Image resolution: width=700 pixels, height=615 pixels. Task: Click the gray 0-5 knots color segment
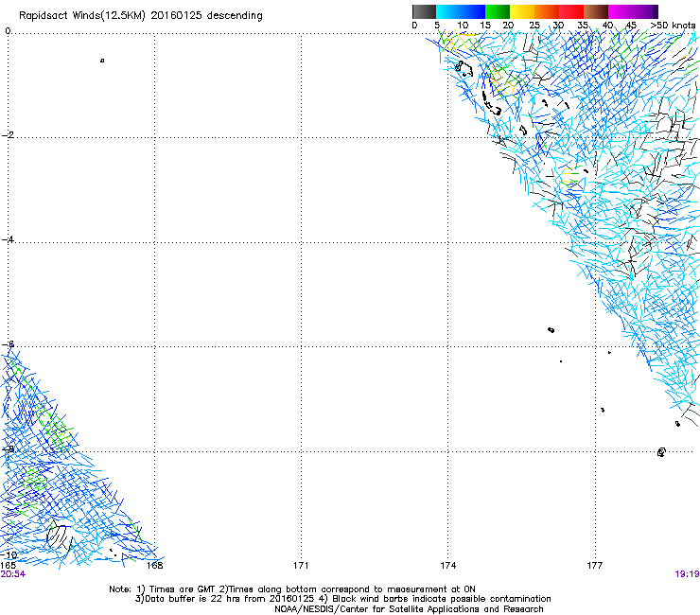(424, 11)
